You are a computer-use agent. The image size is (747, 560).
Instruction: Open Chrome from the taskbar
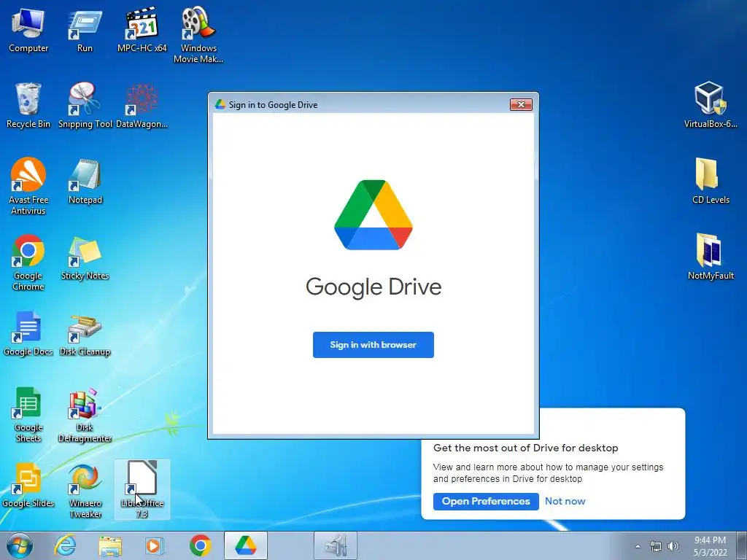click(200, 545)
